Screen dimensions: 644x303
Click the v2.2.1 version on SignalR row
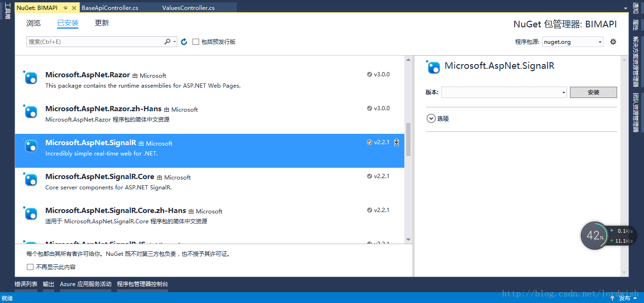point(382,142)
